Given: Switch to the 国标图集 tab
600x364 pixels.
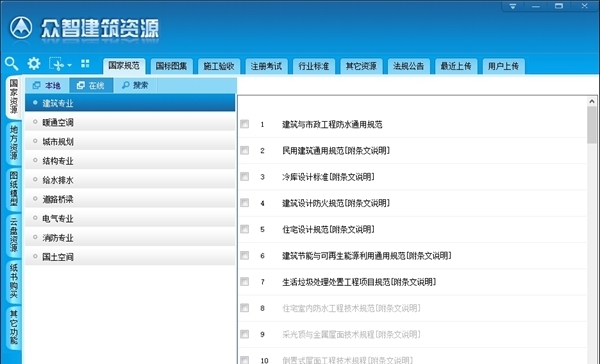Looking at the screenshot, I should coord(171,66).
